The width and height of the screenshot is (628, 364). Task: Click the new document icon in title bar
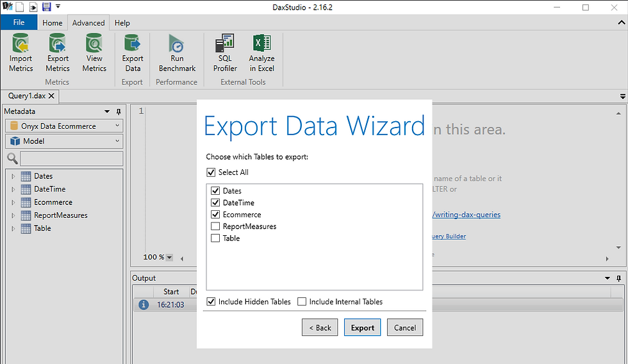tap(20, 6)
